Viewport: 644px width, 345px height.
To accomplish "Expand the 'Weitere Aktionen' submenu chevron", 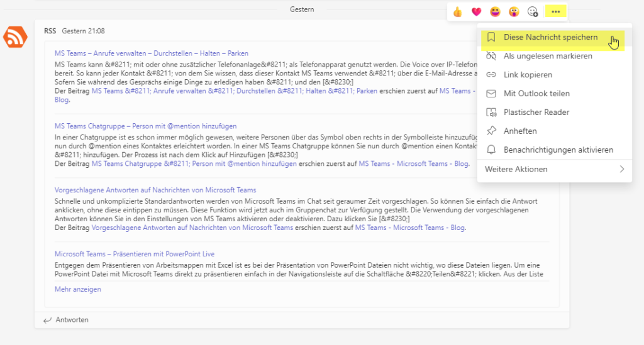I will pos(622,169).
